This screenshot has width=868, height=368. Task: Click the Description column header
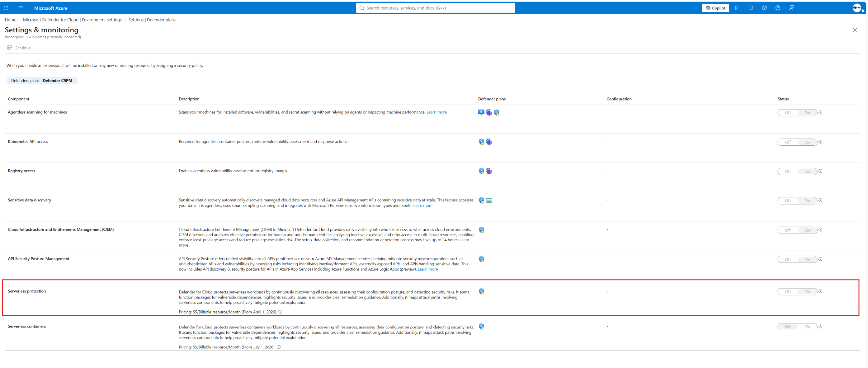point(189,99)
